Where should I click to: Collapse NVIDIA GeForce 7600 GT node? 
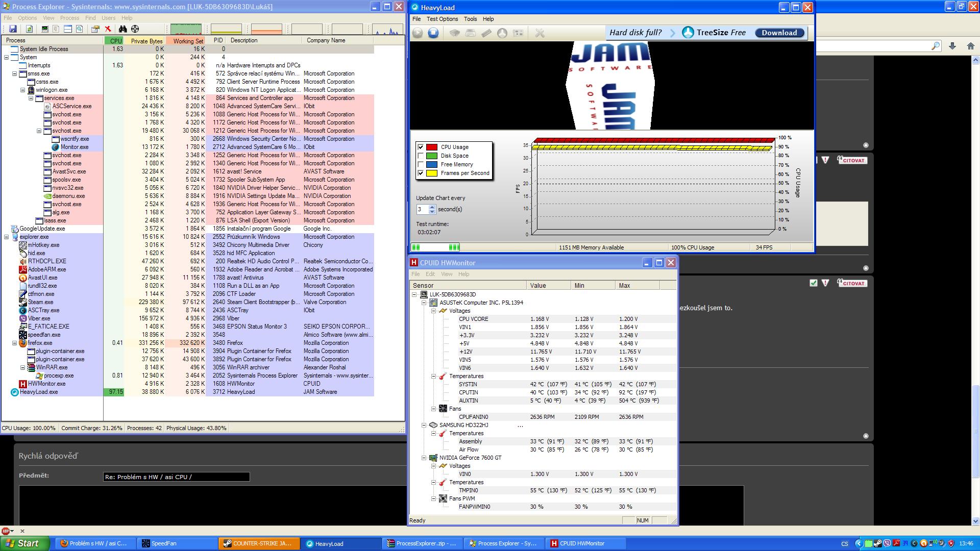(424, 458)
